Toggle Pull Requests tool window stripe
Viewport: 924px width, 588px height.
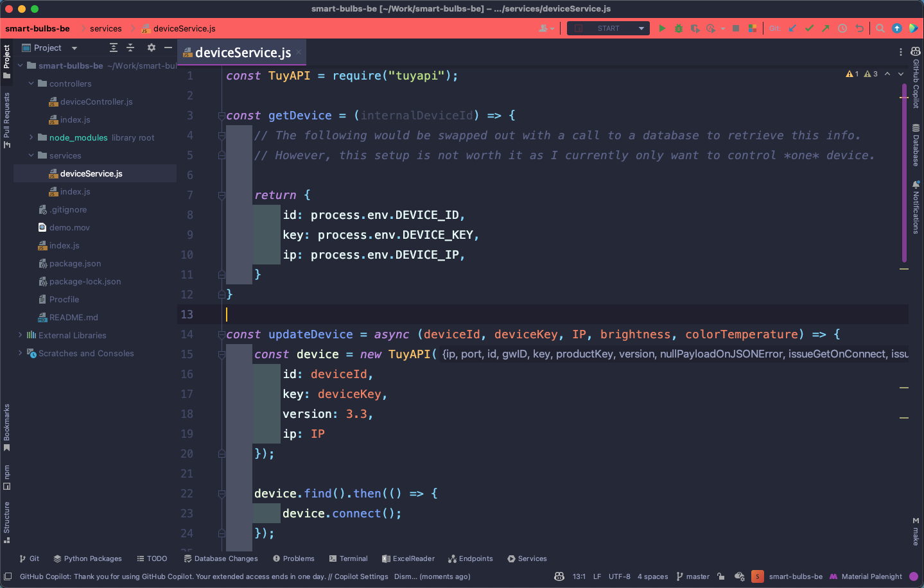(6, 120)
